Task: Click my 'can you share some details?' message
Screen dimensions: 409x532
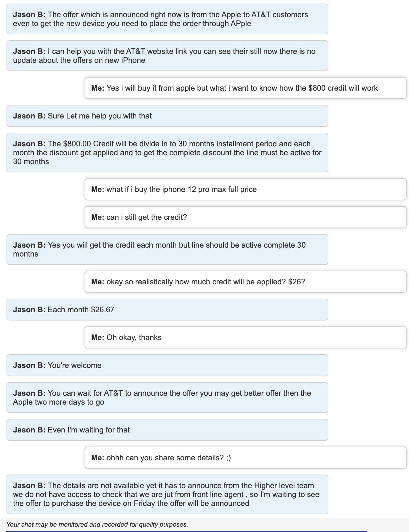Action: (245, 458)
